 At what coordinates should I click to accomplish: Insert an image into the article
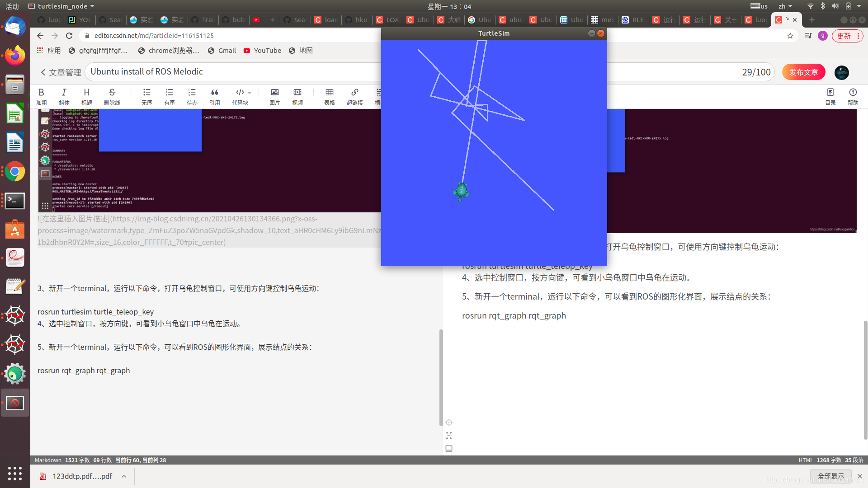pyautogui.click(x=274, y=96)
